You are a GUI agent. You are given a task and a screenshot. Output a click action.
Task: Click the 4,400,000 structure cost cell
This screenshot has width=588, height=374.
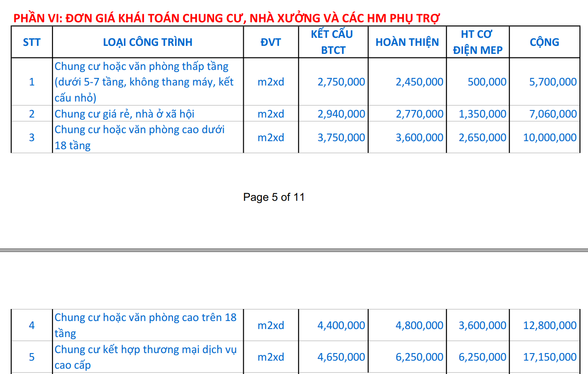point(341,325)
